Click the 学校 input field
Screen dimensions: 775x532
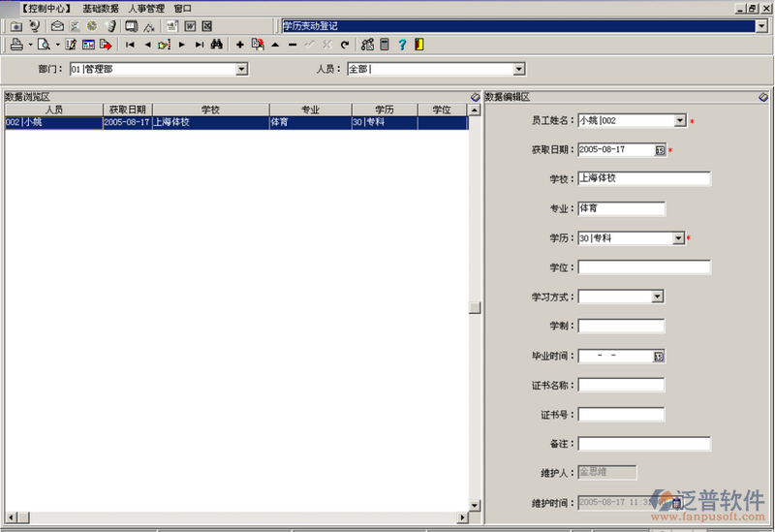pos(644,178)
